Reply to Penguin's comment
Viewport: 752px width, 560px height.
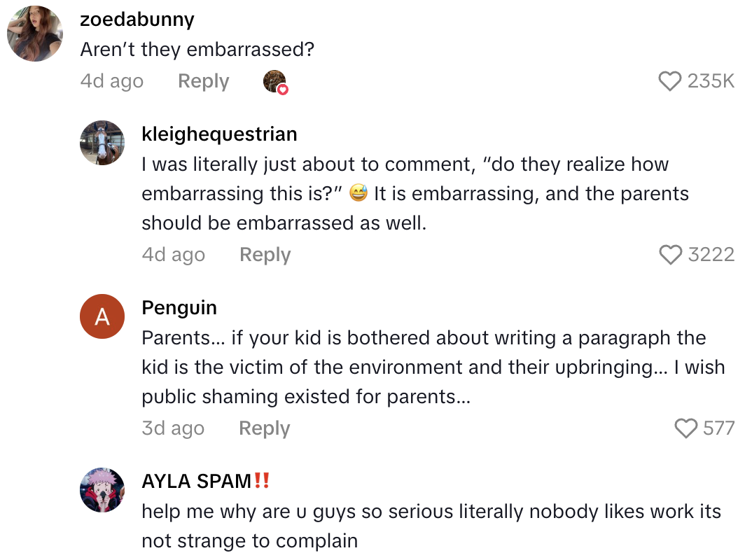[264, 428]
